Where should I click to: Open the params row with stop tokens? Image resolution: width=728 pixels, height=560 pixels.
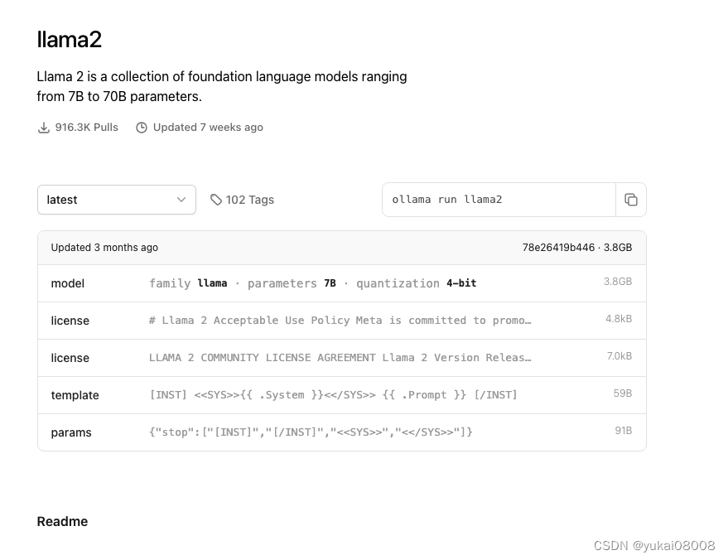point(342,432)
